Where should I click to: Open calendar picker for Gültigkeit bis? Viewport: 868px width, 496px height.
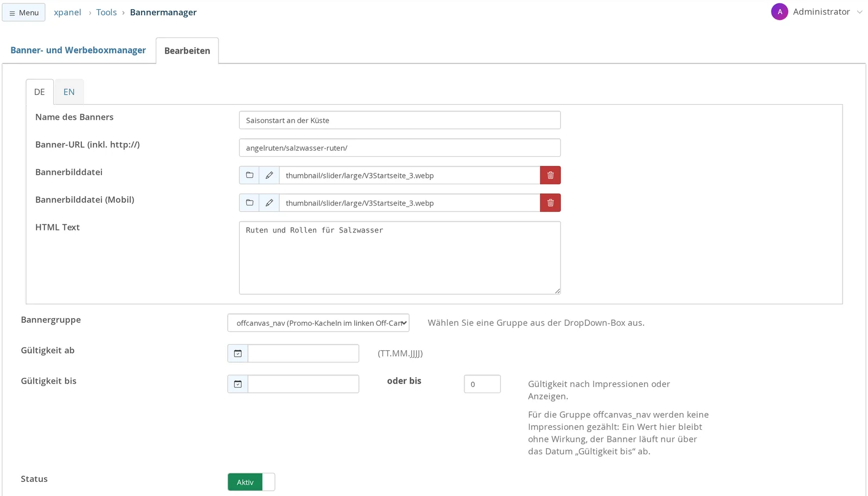pos(238,384)
